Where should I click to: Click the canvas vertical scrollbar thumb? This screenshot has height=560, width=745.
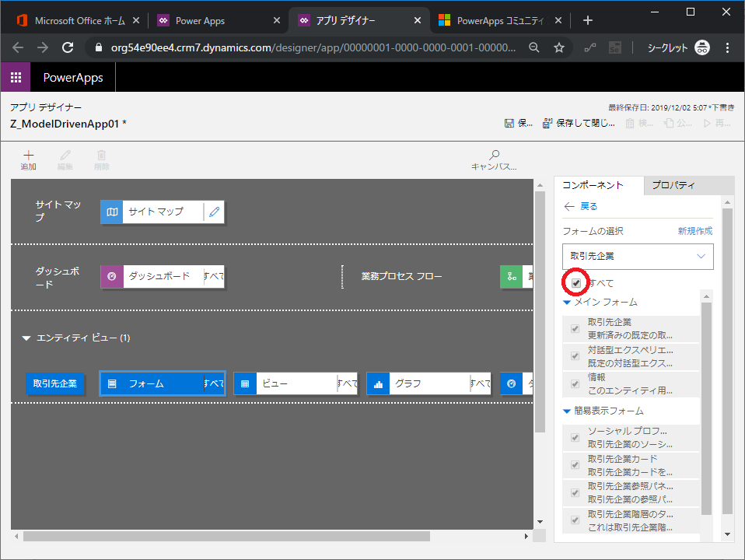[x=540, y=312]
